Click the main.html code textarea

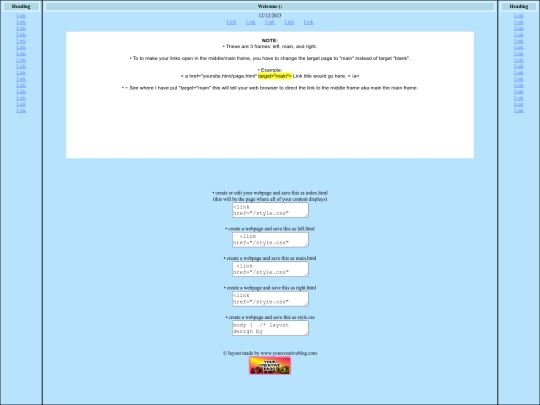coord(270,269)
